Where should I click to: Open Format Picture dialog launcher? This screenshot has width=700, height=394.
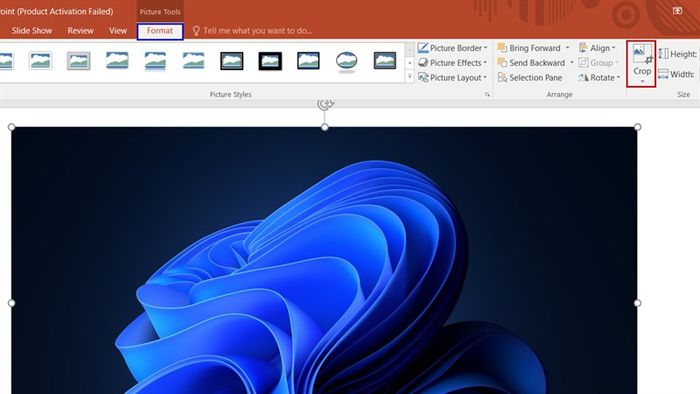(487, 95)
